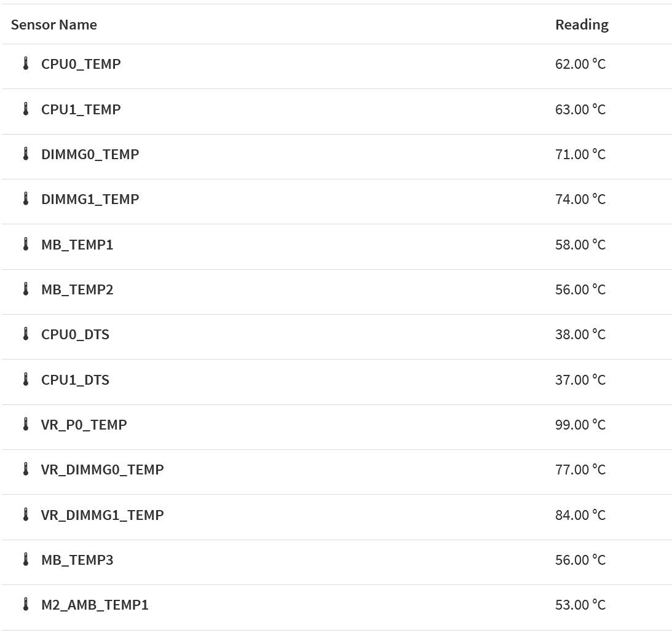Select the DIMMG1_TEMP sensor name
The height and width of the screenshot is (633, 672).
click(90, 199)
